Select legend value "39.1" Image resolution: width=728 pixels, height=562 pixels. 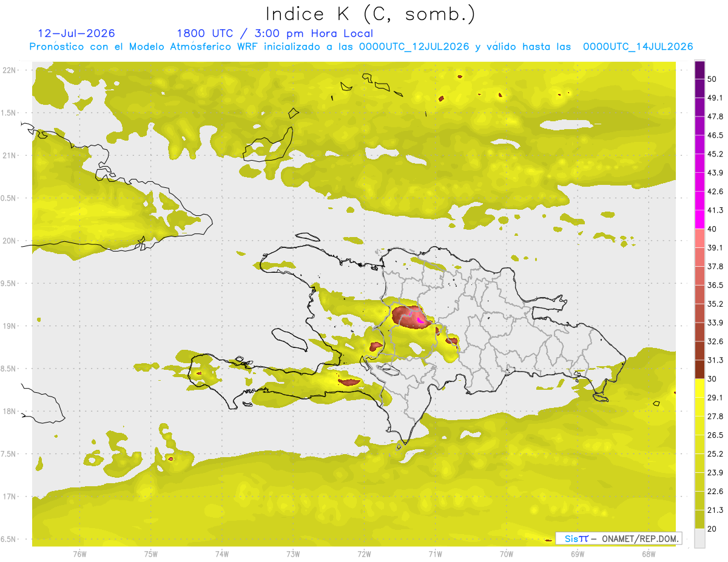[715, 247]
